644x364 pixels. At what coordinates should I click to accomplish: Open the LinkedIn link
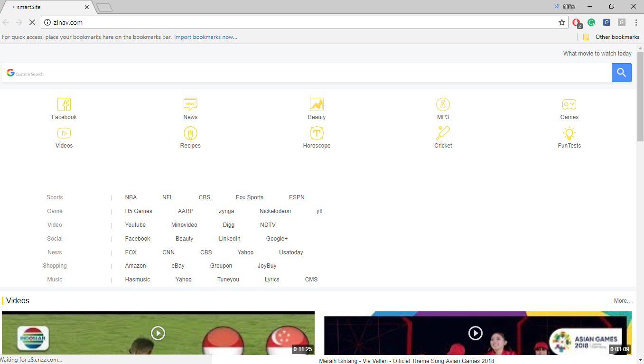point(230,239)
